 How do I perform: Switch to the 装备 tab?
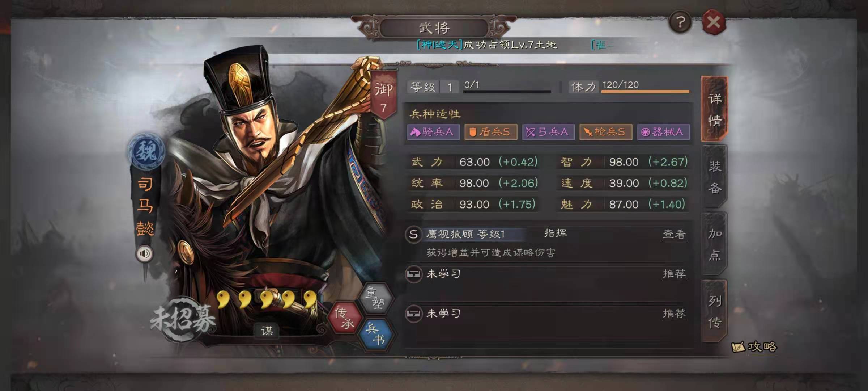(714, 177)
